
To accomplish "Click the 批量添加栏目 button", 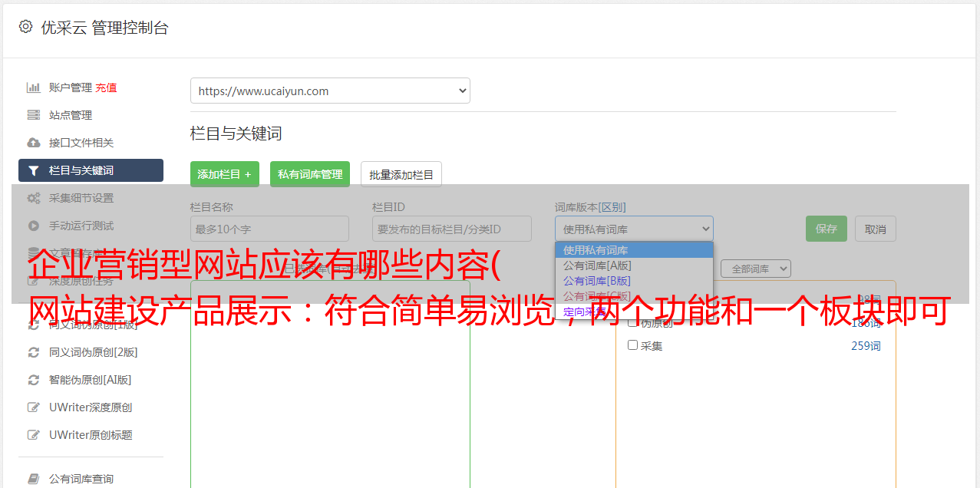I will pos(401,174).
